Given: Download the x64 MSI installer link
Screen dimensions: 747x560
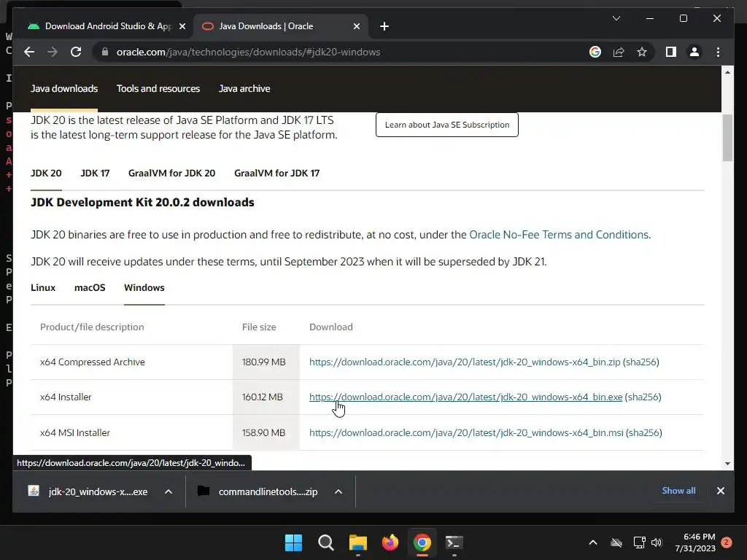Looking at the screenshot, I should [x=466, y=433].
